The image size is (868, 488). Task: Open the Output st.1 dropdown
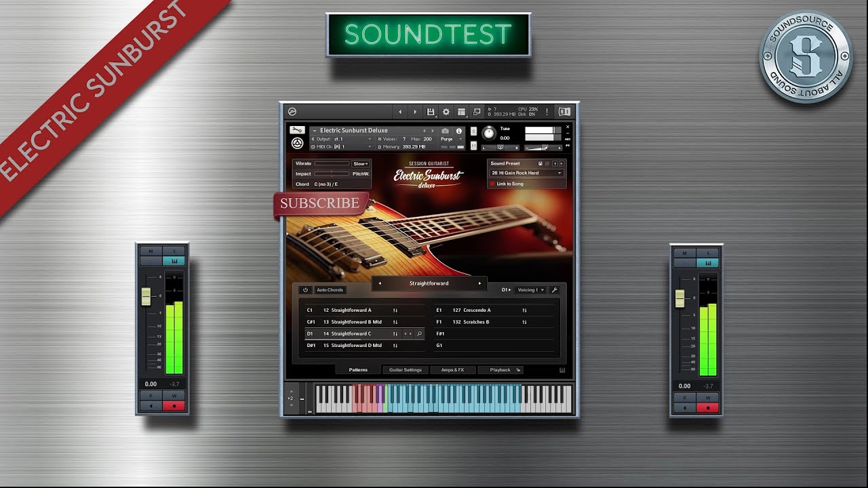(x=340, y=139)
